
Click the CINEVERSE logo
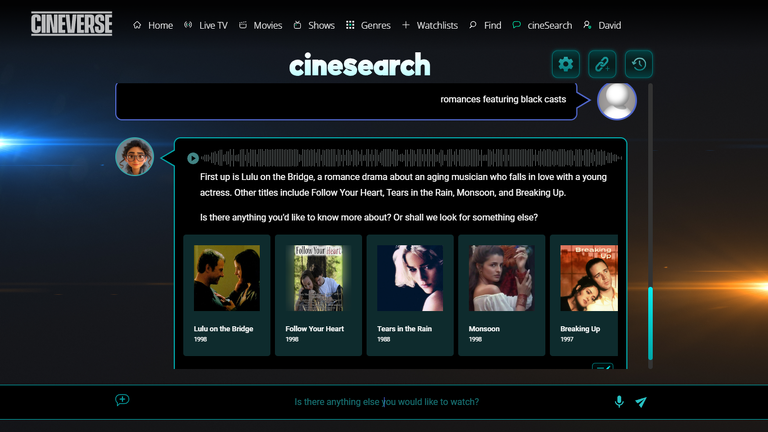[x=72, y=24]
